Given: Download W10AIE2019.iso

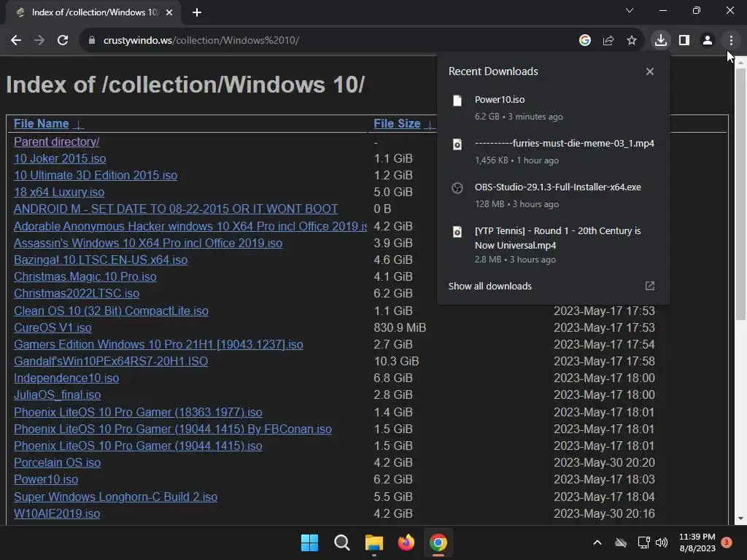Looking at the screenshot, I should click(57, 514).
